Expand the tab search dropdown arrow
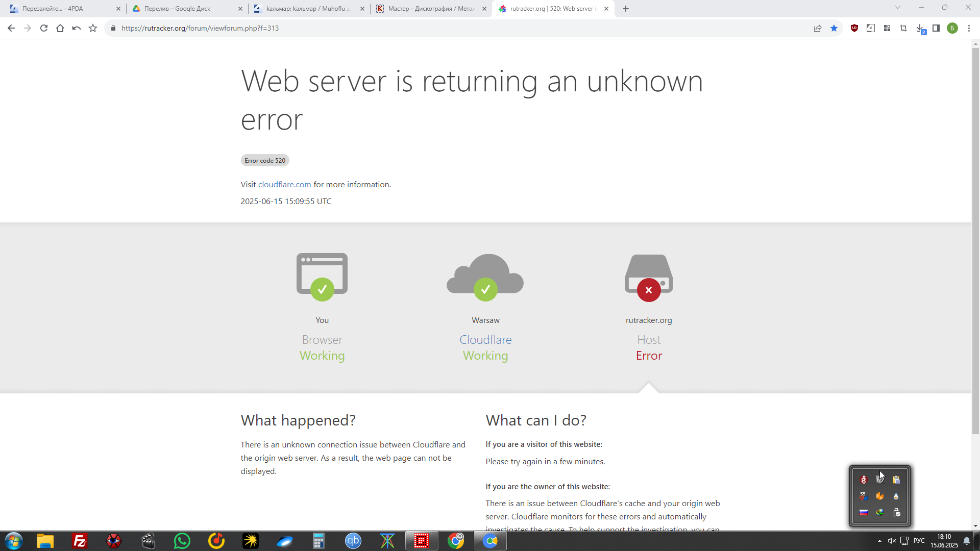This screenshot has height=551, width=980. tap(898, 8)
